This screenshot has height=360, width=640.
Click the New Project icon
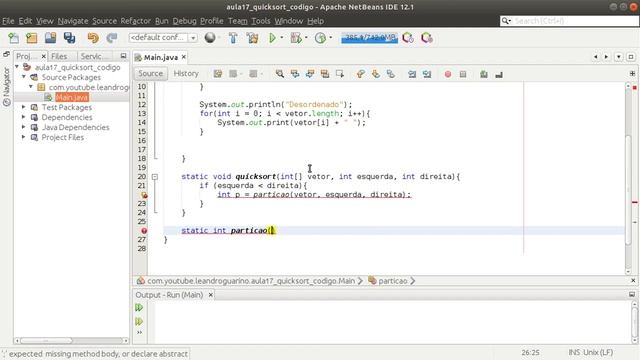(x=32, y=38)
